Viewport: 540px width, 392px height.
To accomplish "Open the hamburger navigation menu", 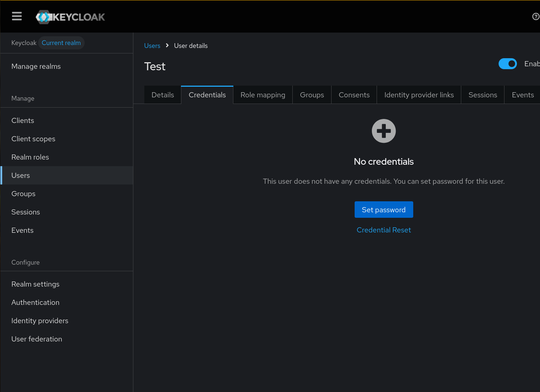I will [17, 16].
